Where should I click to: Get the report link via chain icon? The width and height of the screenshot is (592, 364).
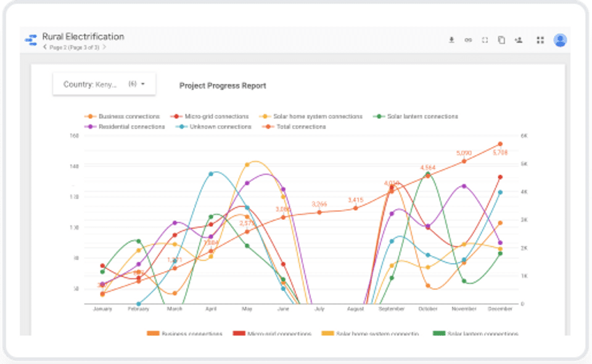(x=468, y=40)
